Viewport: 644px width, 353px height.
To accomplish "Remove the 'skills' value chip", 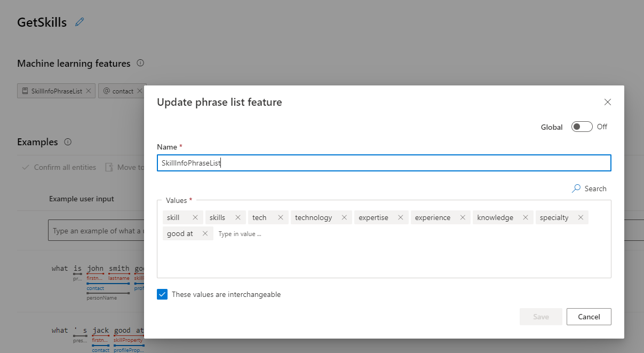I will [238, 217].
